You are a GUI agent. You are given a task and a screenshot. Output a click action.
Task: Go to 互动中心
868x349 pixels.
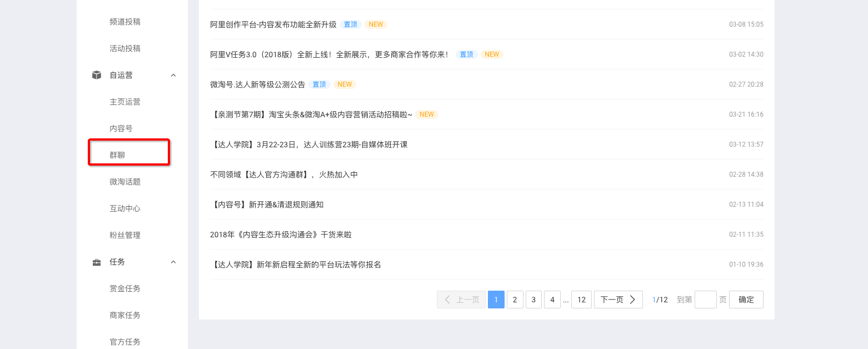[125, 208]
